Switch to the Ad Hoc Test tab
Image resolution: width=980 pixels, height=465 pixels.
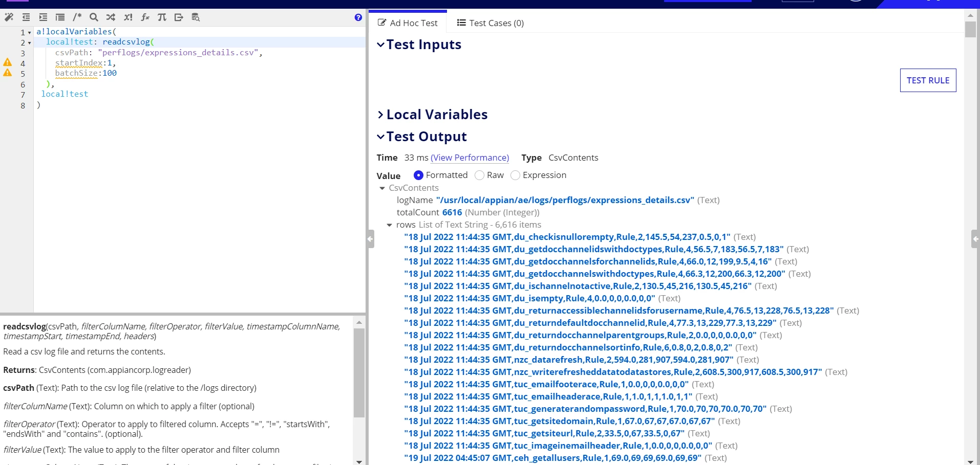408,23
